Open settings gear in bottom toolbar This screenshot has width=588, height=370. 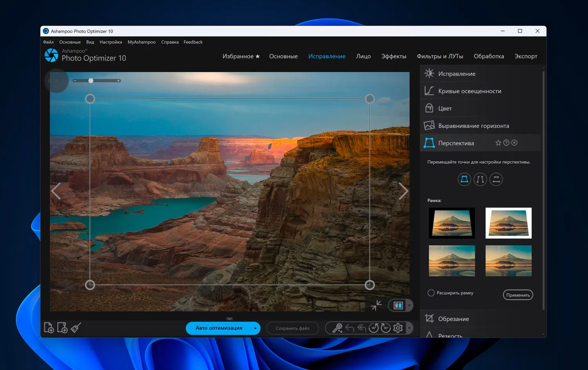click(x=398, y=328)
